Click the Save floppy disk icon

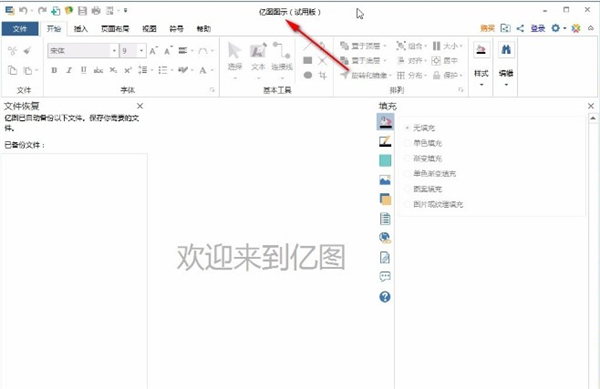click(x=82, y=11)
